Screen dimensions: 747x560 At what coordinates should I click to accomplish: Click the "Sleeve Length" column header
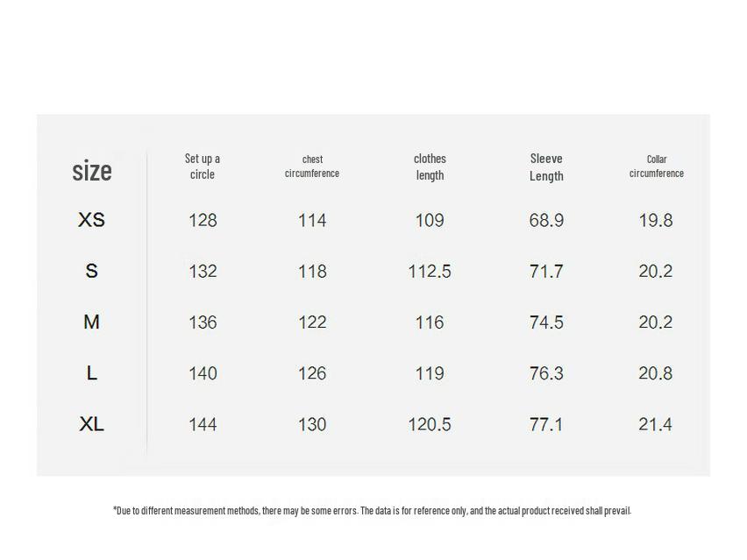pos(546,167)
